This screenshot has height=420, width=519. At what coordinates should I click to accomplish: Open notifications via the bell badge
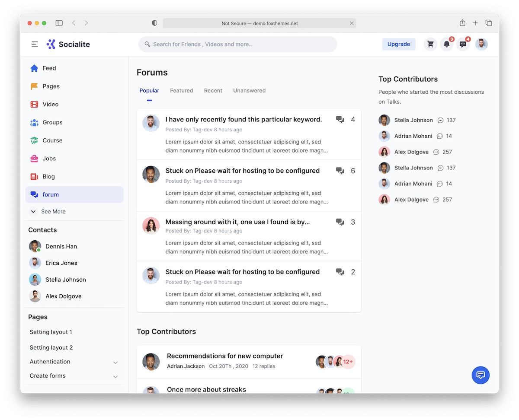tap(447, 44)
